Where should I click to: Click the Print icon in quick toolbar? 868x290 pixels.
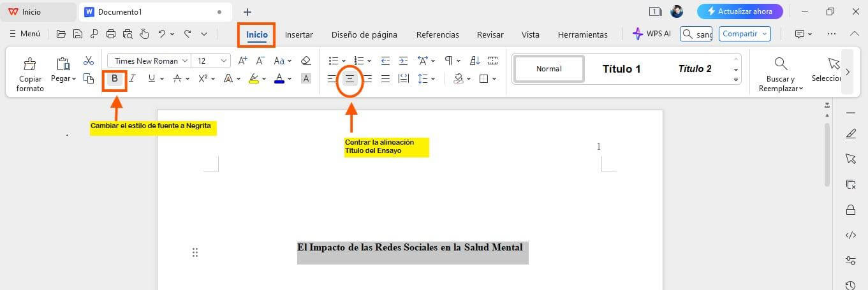pyautogui.click(x=111, y=34)
